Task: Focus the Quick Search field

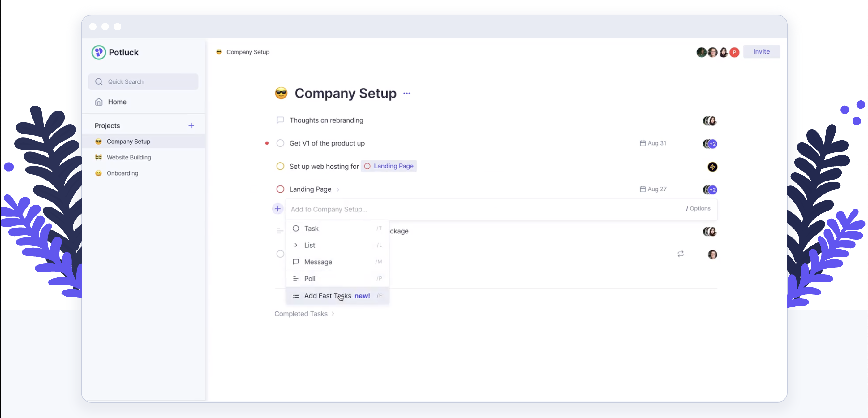Action: (x=143, y=82)
